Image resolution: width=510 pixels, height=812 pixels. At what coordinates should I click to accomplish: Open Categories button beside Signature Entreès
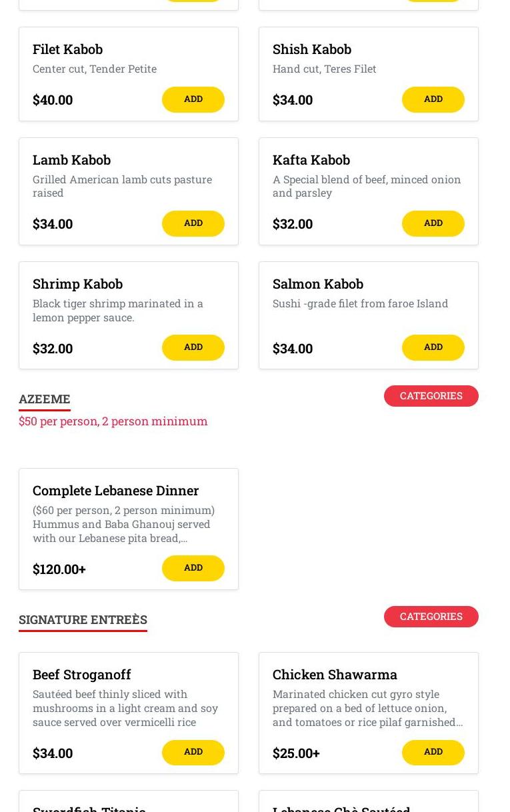(431, 617)
